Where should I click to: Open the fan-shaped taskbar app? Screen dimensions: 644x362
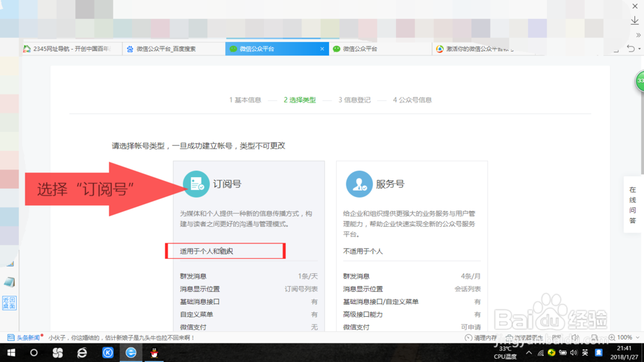point(57,353)
